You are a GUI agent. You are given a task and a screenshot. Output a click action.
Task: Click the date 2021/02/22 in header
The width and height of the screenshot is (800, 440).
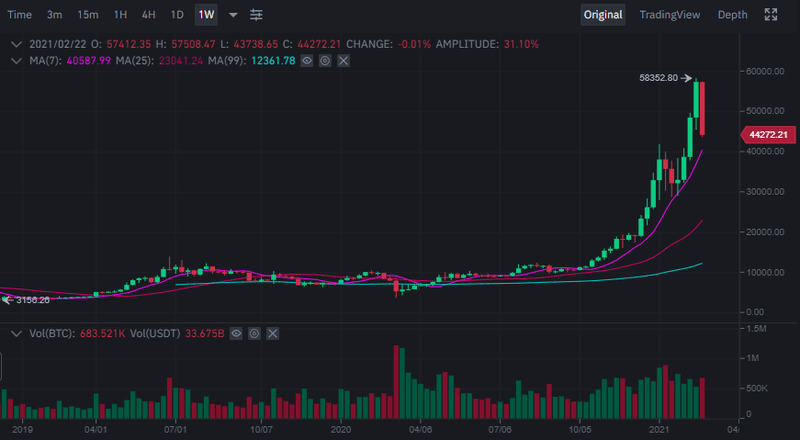(x=57, y=44)
